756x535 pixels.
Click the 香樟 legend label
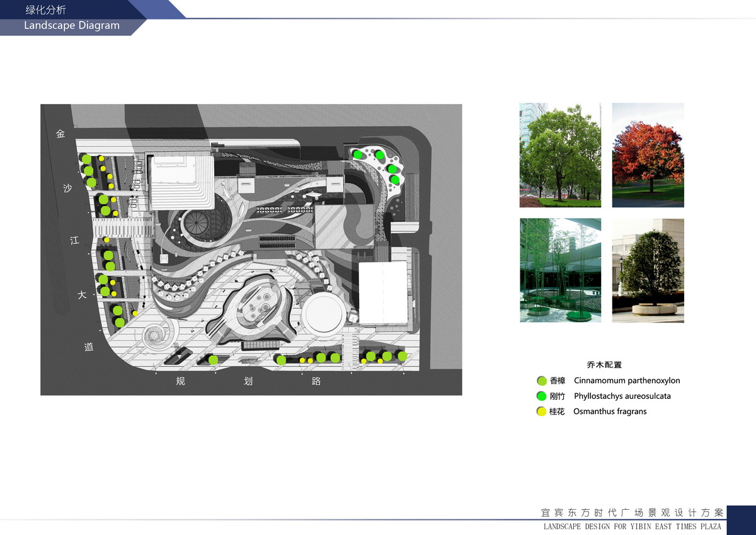[x=558, y=381]
